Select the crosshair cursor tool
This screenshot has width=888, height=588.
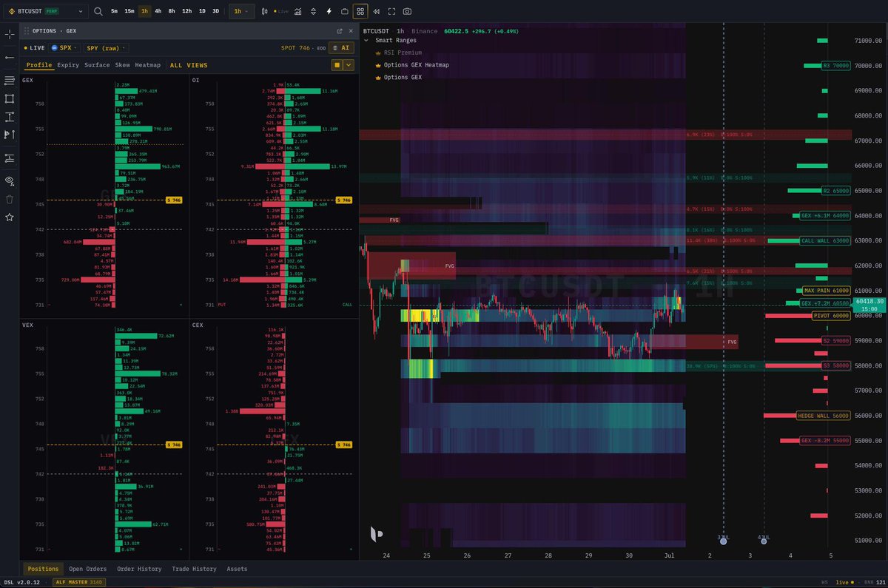pyautogui.click(x=10, y=34)
